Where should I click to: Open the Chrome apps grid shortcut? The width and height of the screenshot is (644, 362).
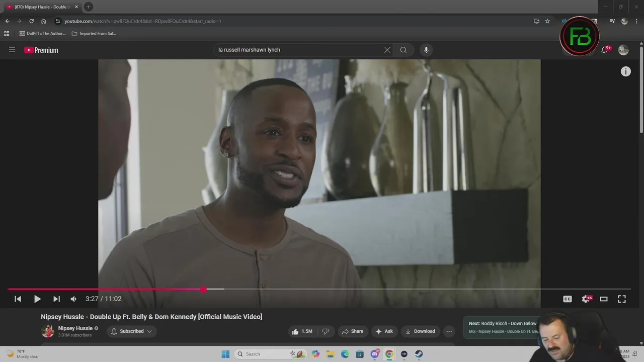[7, 34]
